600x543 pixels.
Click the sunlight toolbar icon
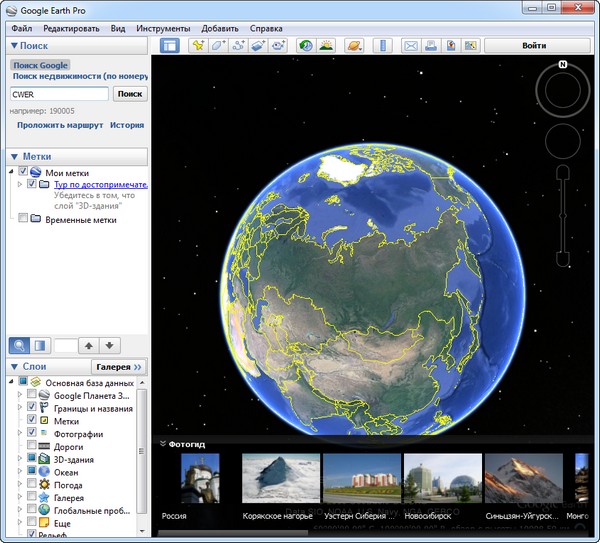click(x=326, y=46)
